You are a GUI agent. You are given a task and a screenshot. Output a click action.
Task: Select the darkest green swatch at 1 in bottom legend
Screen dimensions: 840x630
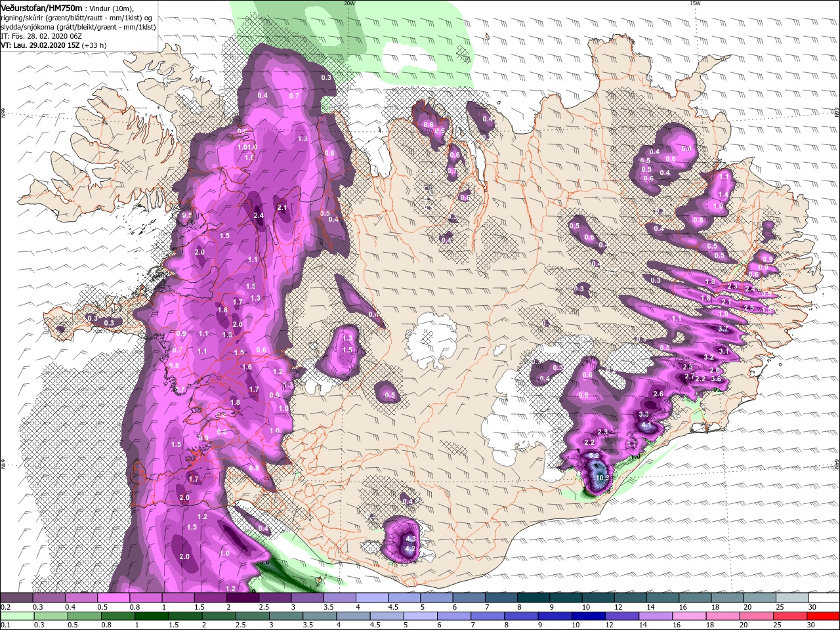pyautogui.click(x=152, y=616)
